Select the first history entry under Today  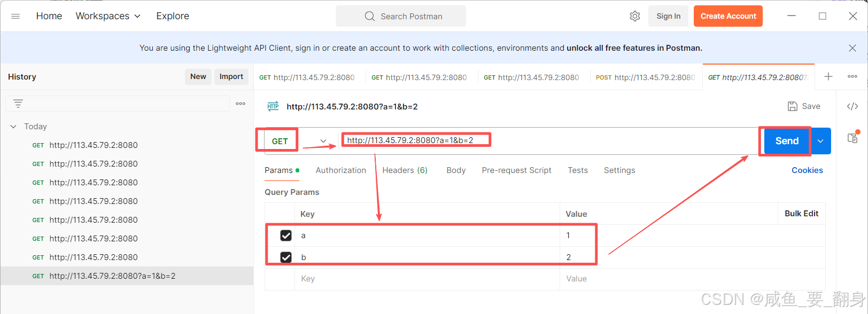point(127,145)
